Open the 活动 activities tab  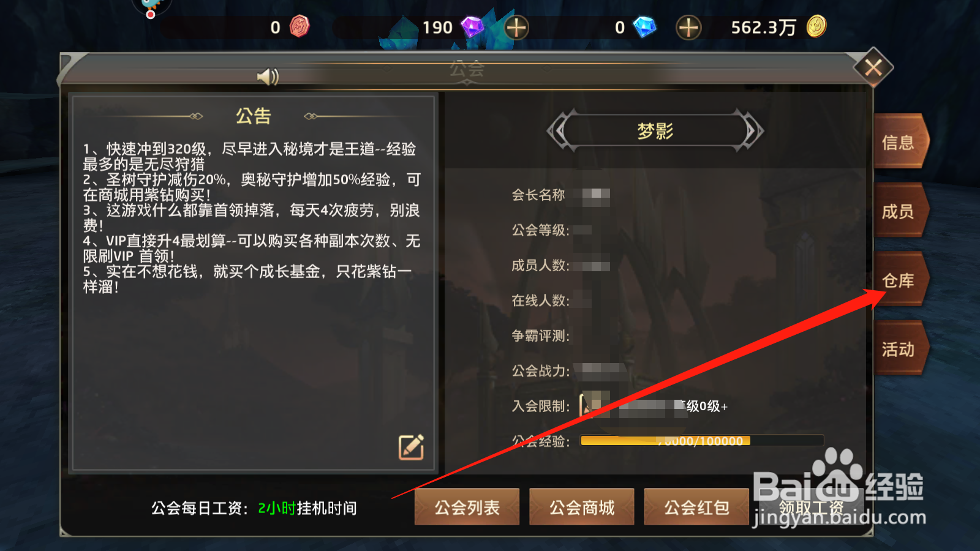(x=900, y=349)
